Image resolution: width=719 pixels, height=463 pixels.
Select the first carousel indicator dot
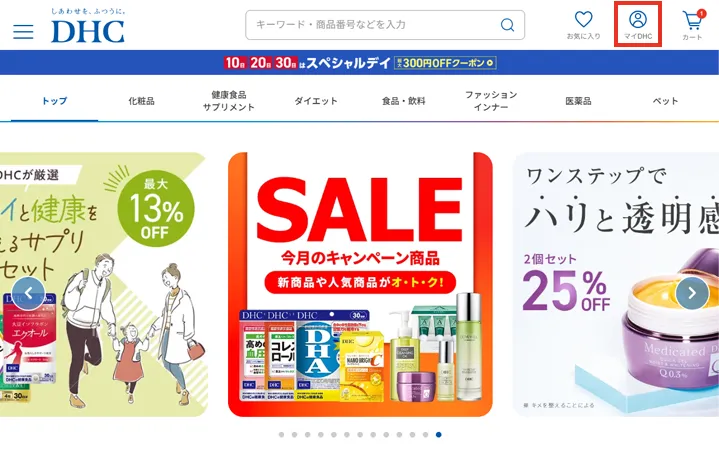(x=281, y=435)
